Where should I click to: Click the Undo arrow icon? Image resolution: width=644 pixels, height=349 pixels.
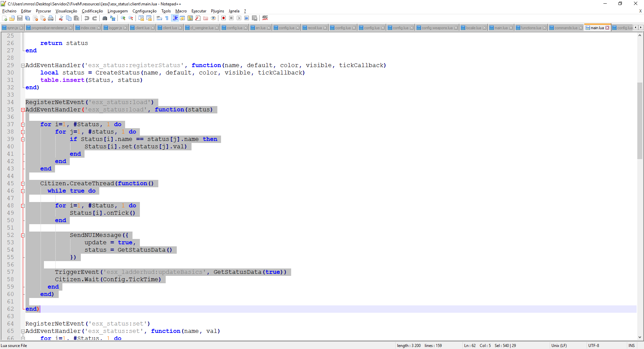87,18
